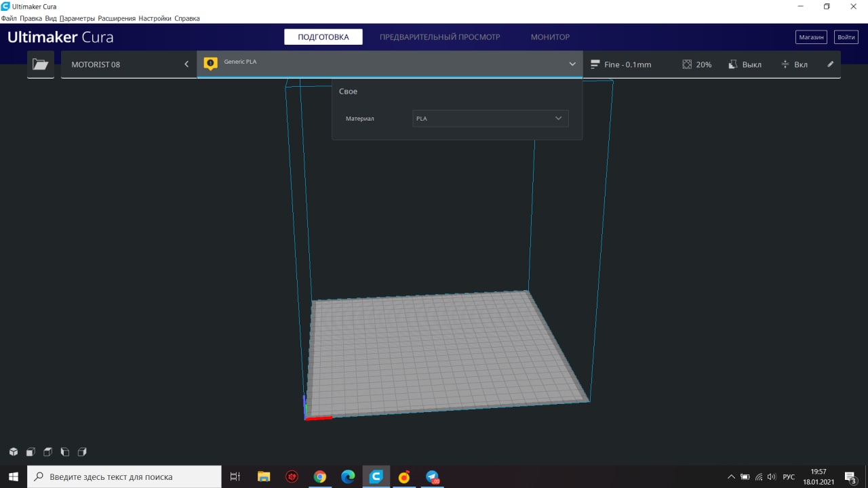Viewport: 868px width, 488px height.
Task: Click the 20% infill value
Action: (x=704, y=64)
